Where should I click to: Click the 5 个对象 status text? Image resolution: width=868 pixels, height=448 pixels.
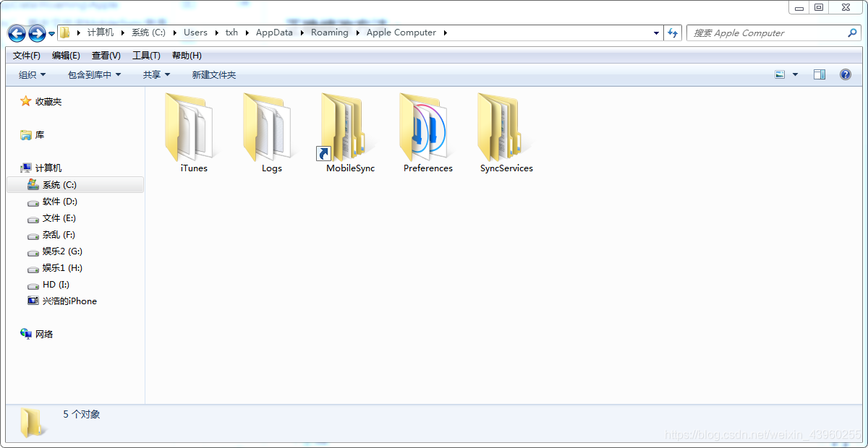click(82, 415)
